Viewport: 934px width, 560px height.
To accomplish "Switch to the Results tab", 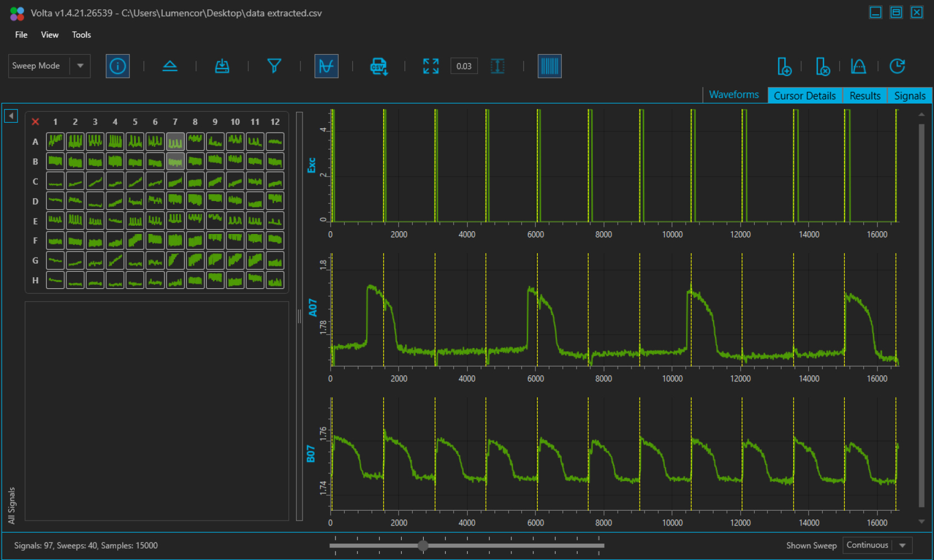I will click(864, 95).
